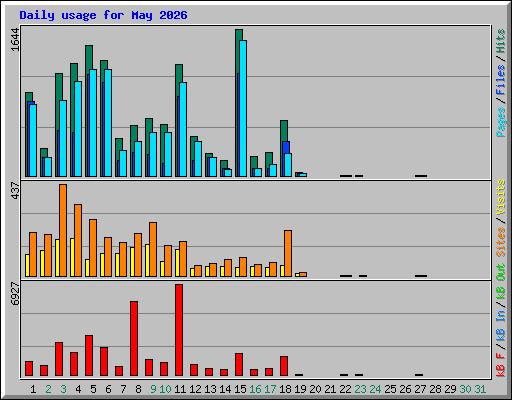Select day 1 on the x-axis

point(33,389)
